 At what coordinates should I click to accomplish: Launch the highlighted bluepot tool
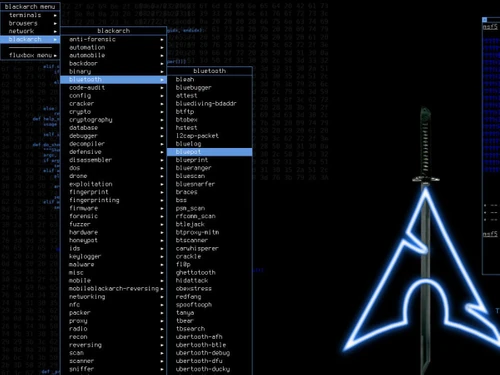[209, 152]
